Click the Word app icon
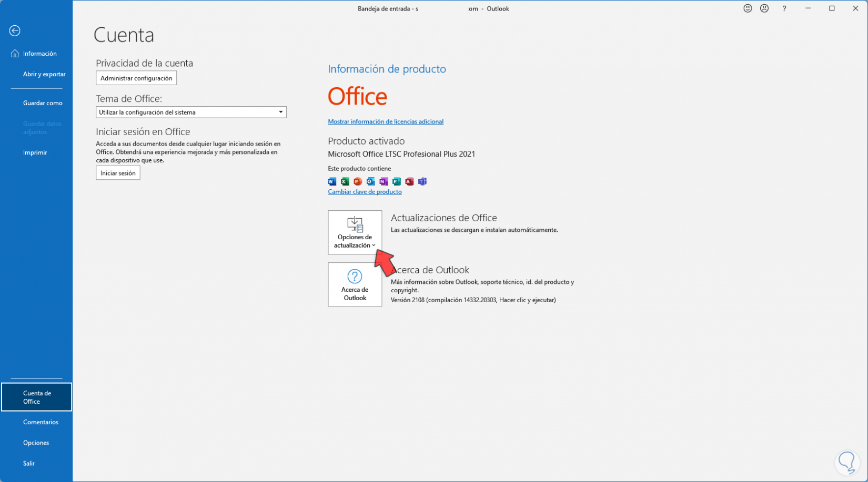This screenshot has width=868, height=482. coord(332,181)
